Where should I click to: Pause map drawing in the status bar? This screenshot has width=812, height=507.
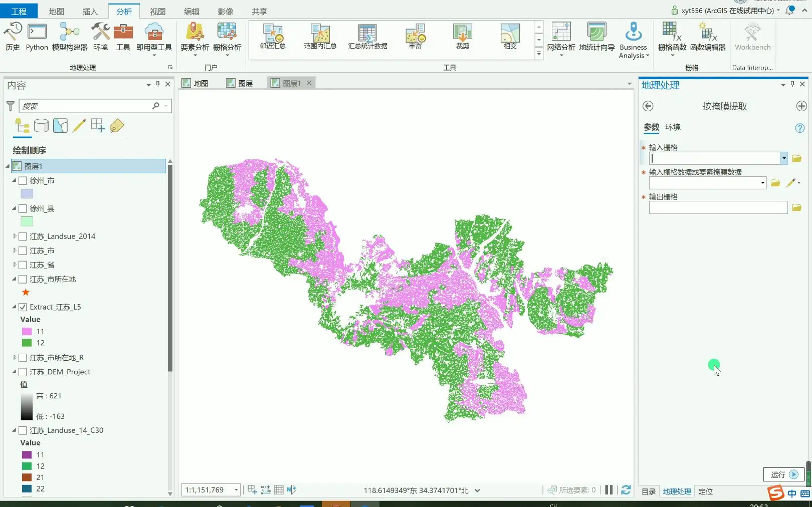(x=609, y=490)
